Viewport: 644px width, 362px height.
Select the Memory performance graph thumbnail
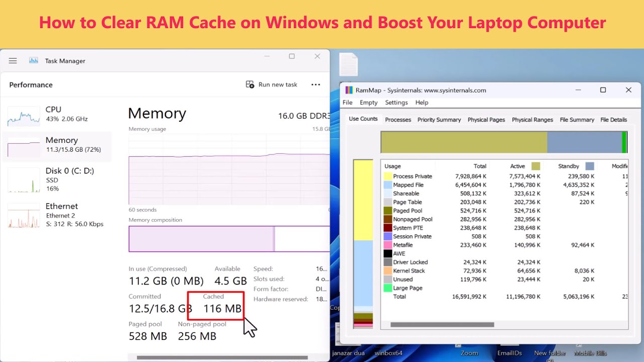click(x=24, y=146)
